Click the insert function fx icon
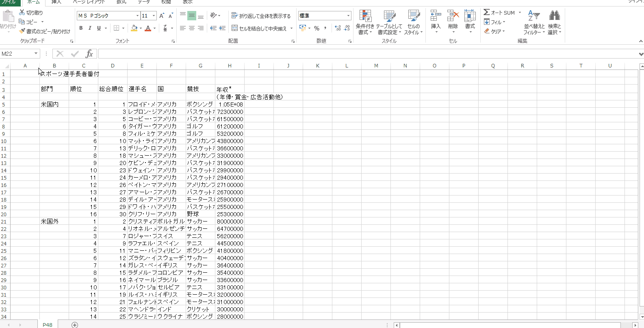This screenshot has width=644, height=328. [x=89, y=54]
